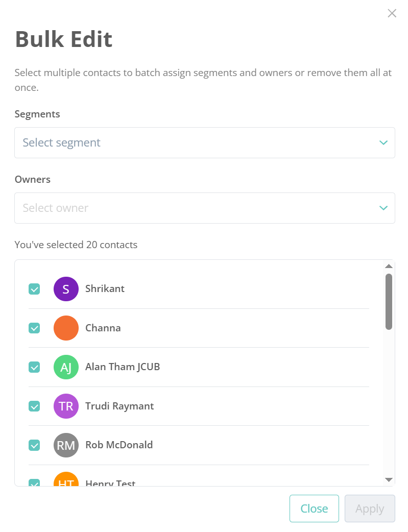Open the Select segment dropdown

pos(204,142)
